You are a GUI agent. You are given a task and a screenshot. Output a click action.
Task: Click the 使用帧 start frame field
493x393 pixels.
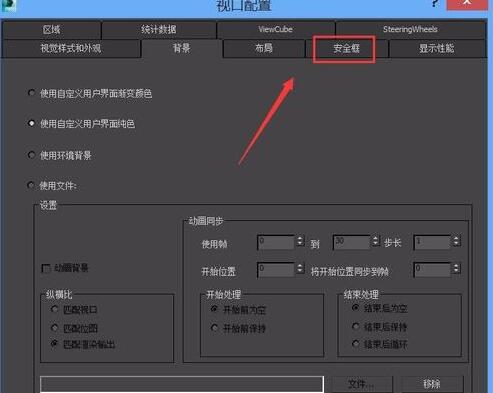coord(276,242)
